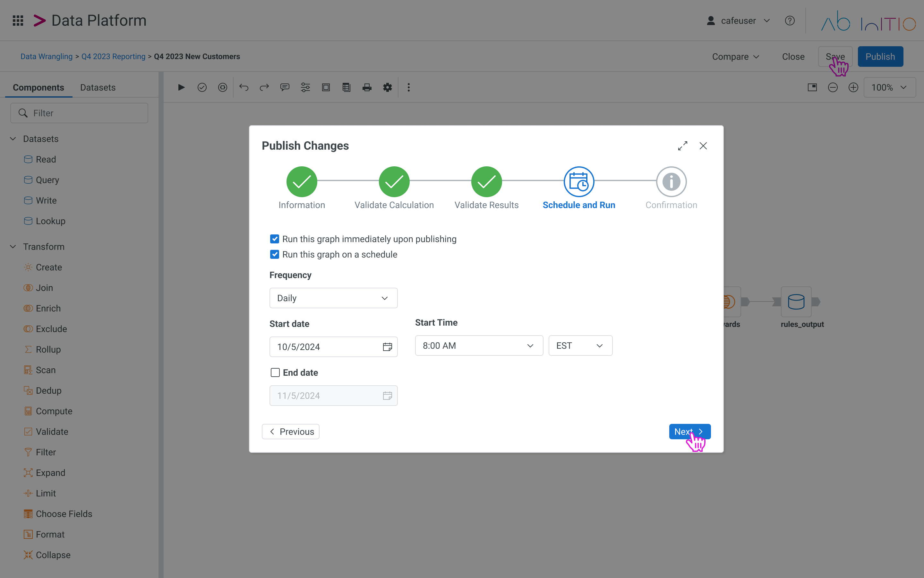Uncheck Run this graph on a schedule
This screenshot has width=924, height=578.
point(275,255)
